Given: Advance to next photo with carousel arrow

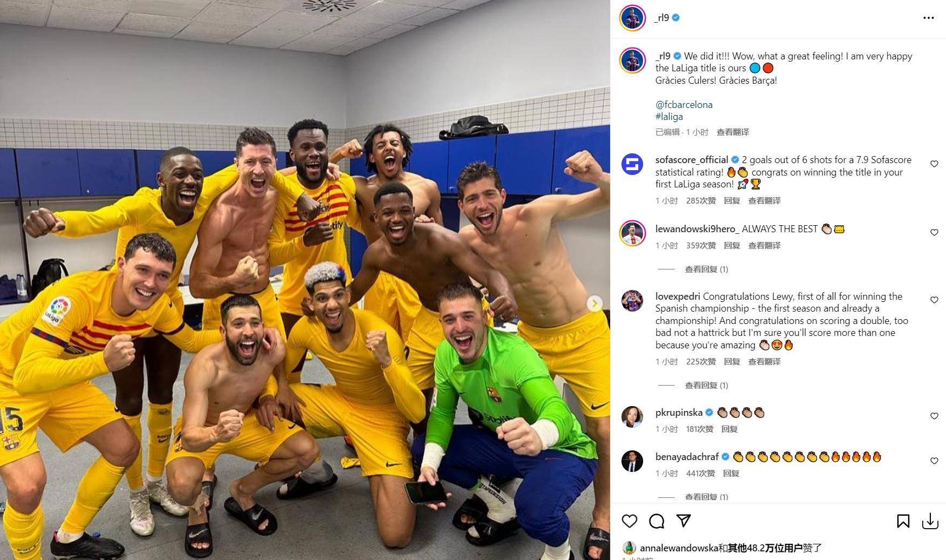Looking at the screenshot, I should point(594,303).
